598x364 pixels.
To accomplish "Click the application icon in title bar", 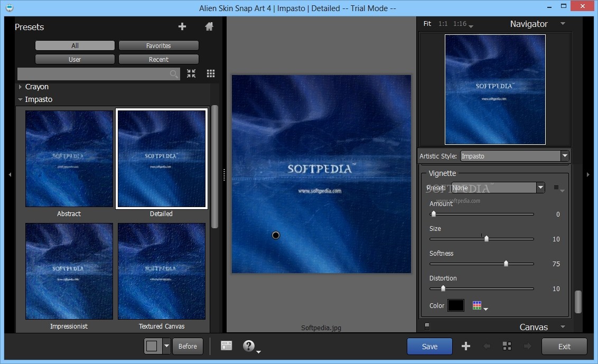I will 9,7.
